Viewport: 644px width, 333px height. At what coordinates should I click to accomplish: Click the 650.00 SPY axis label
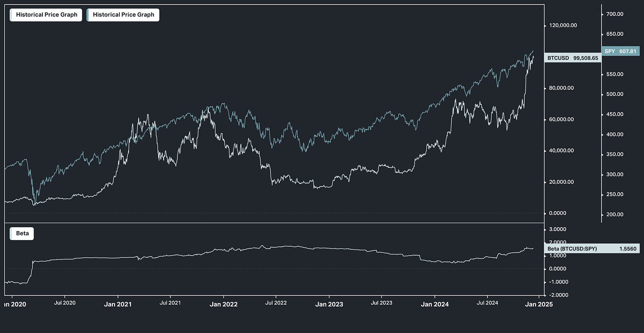pos(615,34)
